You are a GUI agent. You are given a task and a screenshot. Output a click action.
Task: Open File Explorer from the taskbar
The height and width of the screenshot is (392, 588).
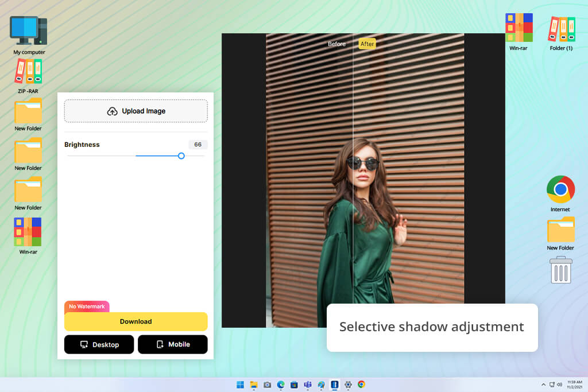254,385
